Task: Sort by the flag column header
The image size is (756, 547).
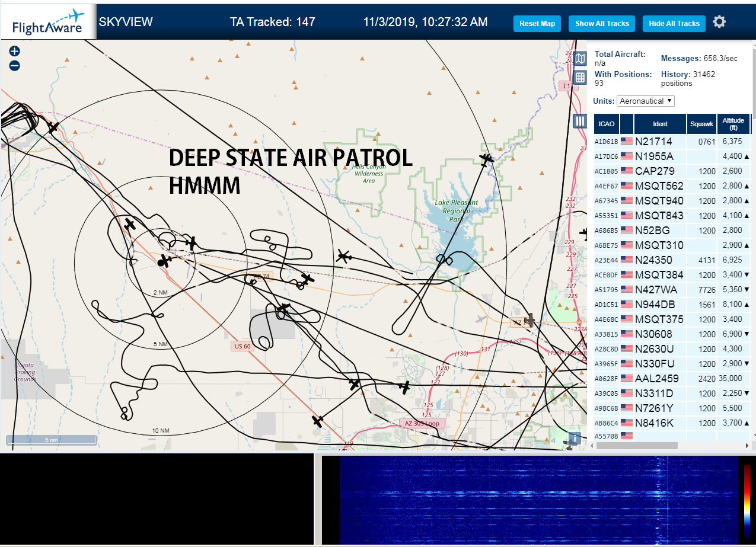Action: [x=627, y=124]
